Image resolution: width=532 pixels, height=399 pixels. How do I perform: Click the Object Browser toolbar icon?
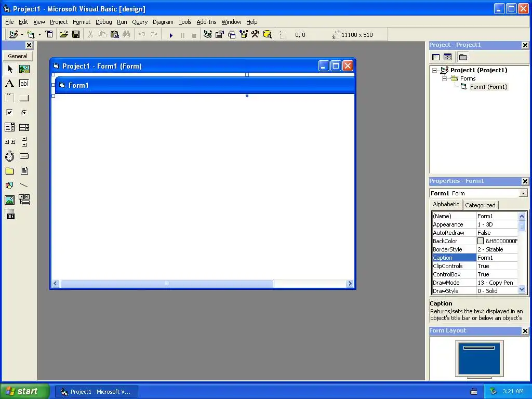click(x=244, y=35)
